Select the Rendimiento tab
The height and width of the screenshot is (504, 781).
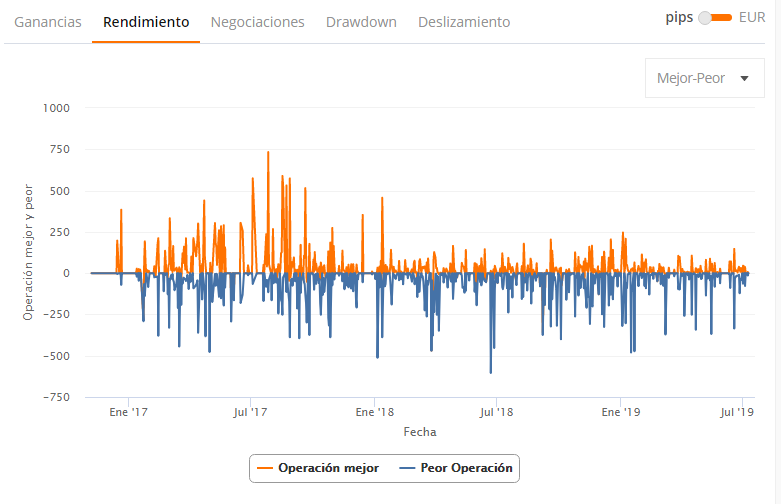[x=146, y=22]
